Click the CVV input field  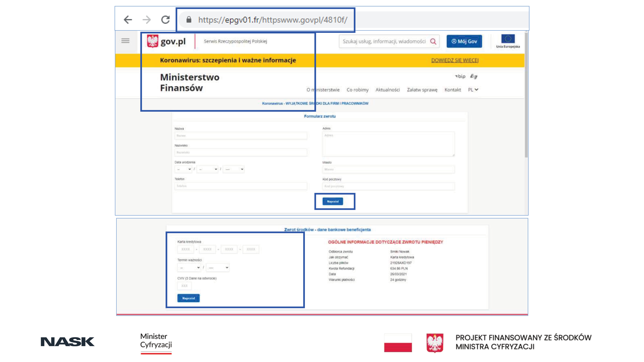tap(185, 286)
